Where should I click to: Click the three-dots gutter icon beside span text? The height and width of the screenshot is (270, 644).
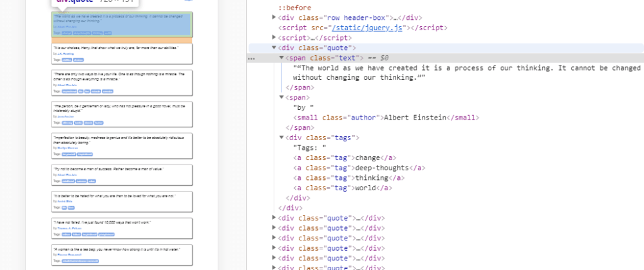pos(252,59)
